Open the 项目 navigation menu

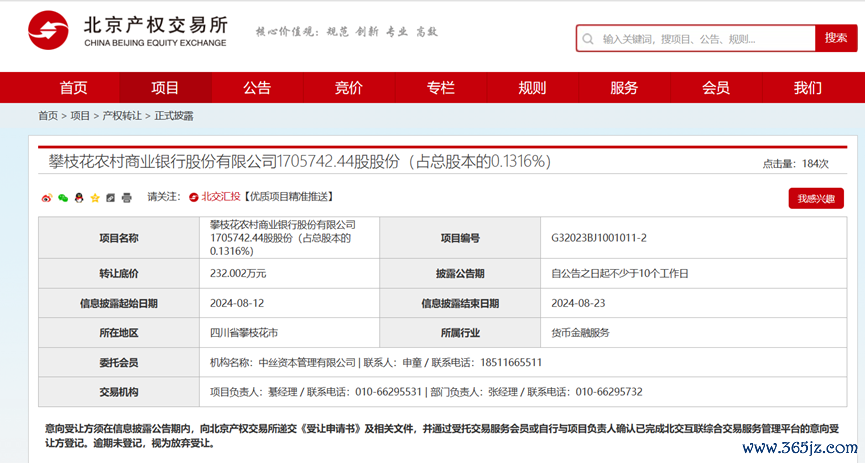pyautogui.click(x=165, y=87)
